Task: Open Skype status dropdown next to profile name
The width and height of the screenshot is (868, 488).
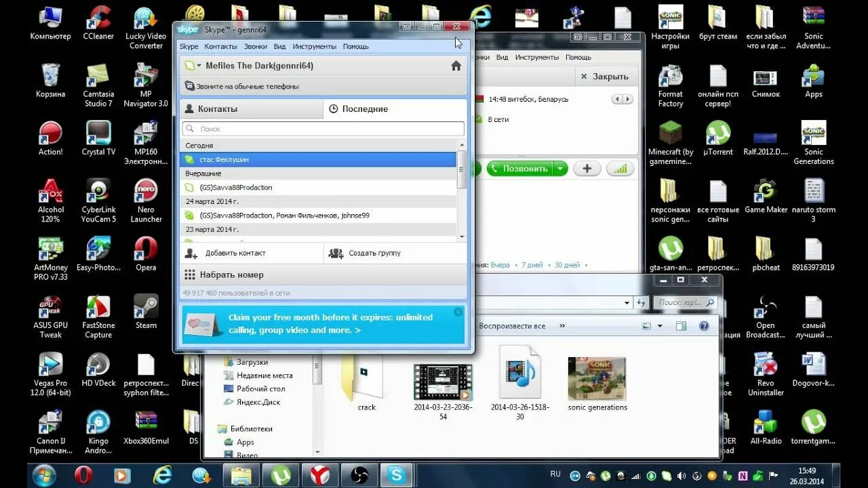Action: click(x=199, y=66)
